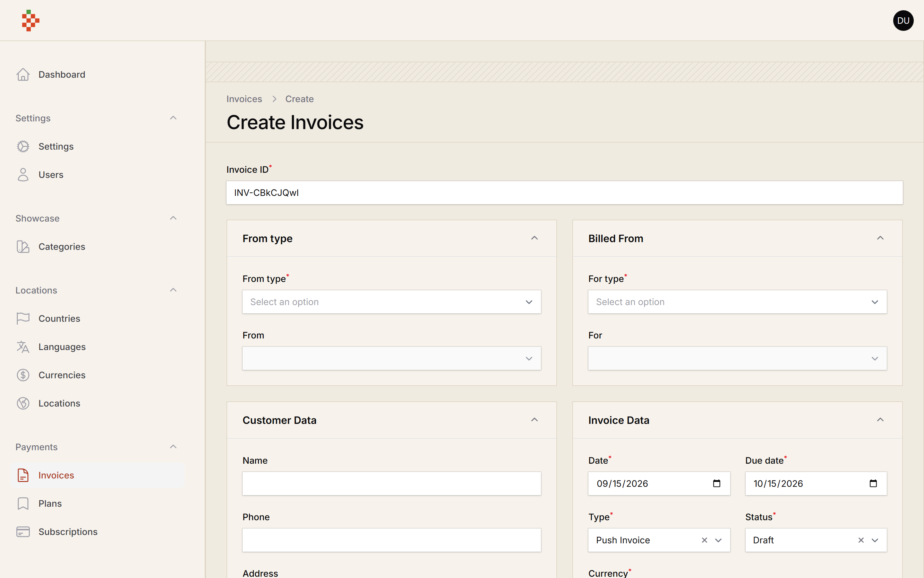Focus the Invoice ID input field
The height and width of the screenshot is (578, 924).
coord(564,193)
